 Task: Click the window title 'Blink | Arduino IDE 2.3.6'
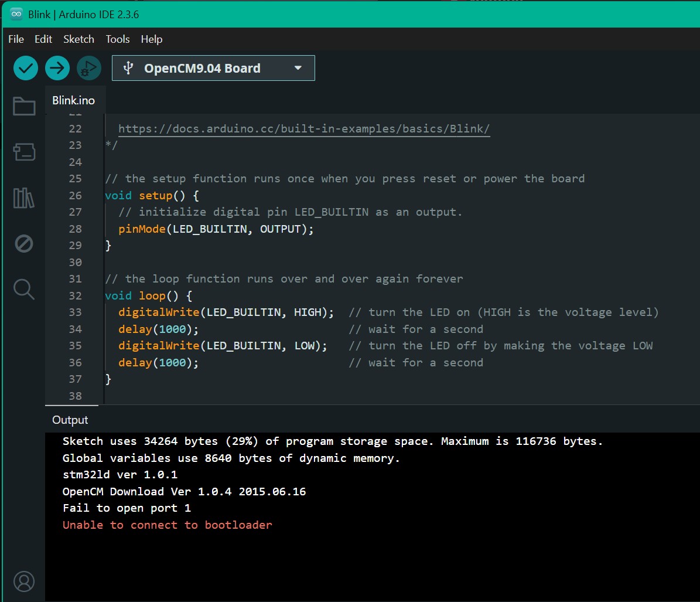click(x=84, y=15)
